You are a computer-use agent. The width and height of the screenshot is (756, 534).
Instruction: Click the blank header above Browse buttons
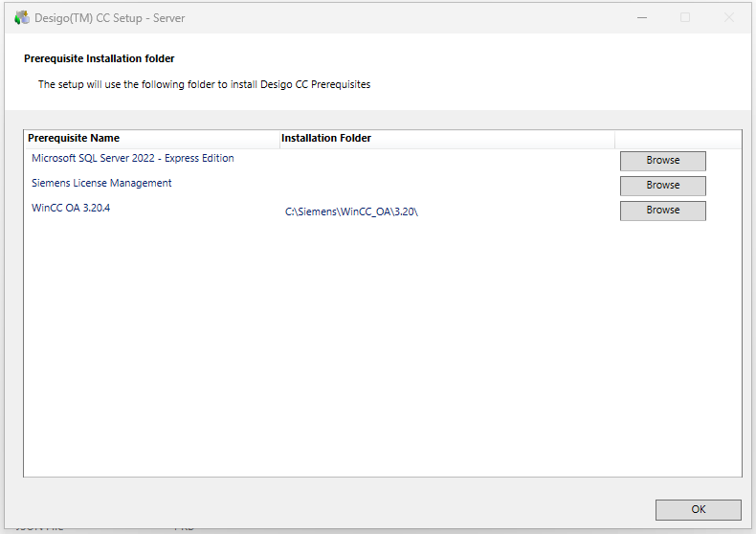(x=677, y=139)
